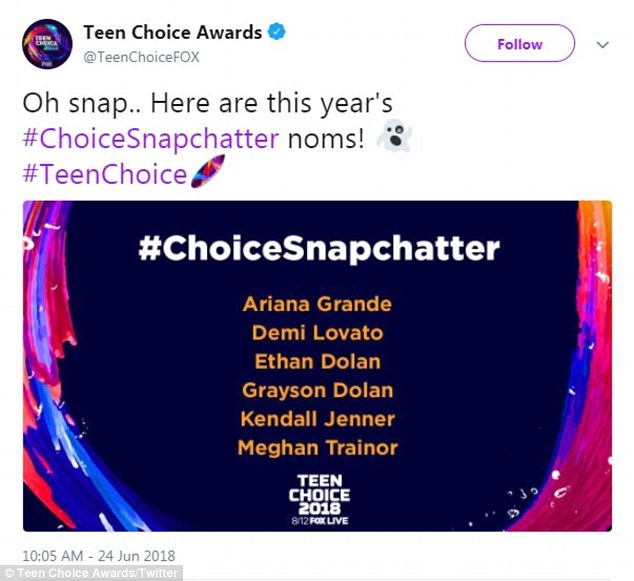Click Ethan Dolan in the nominee list
Viewport: 634px width, 581px height.
coord(317,361)
